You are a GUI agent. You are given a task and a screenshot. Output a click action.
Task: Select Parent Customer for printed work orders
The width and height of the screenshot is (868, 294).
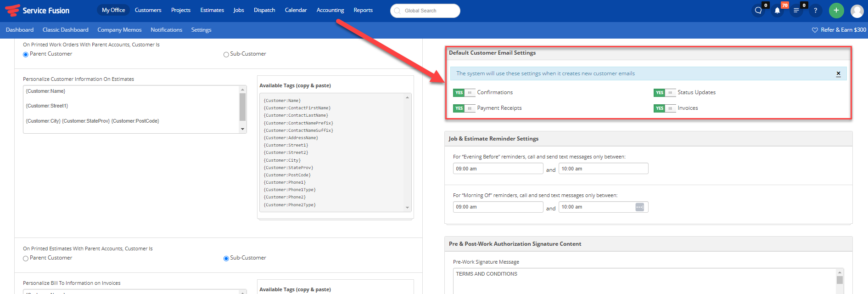tap(26, 54)
